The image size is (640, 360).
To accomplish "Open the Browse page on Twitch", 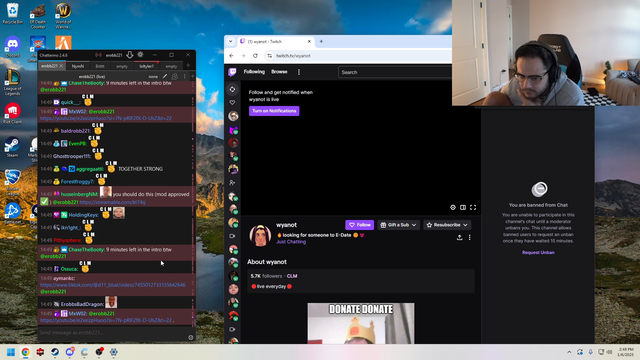I will click(279, 72).
